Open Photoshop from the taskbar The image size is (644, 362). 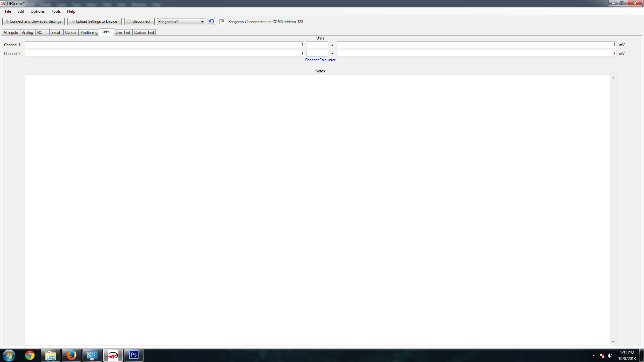tap(133, 355)
